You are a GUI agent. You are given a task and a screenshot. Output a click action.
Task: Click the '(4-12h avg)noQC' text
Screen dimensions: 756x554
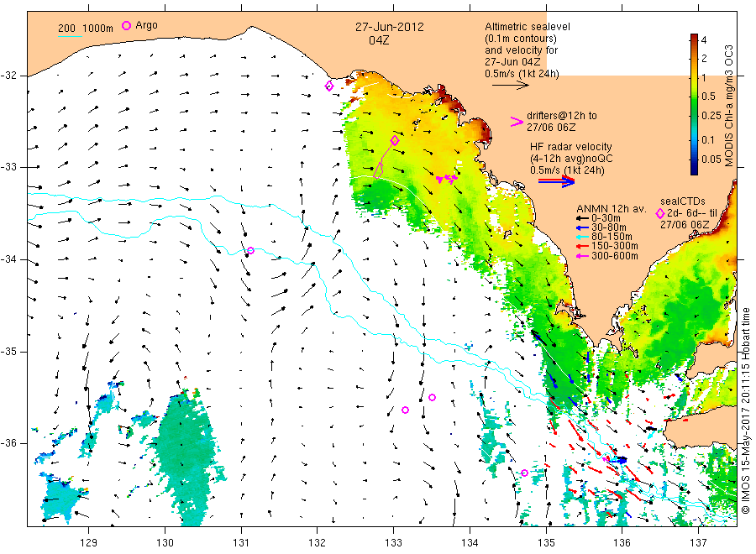(x=572, y=159)
